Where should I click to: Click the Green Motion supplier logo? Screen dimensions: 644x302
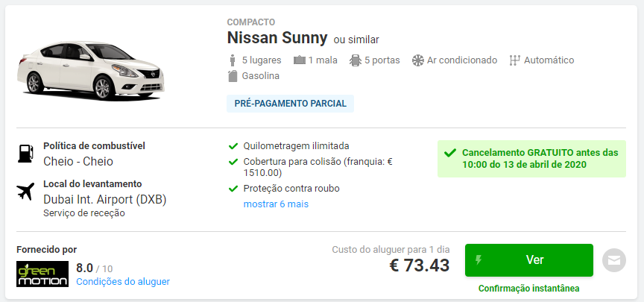point(42,274)
